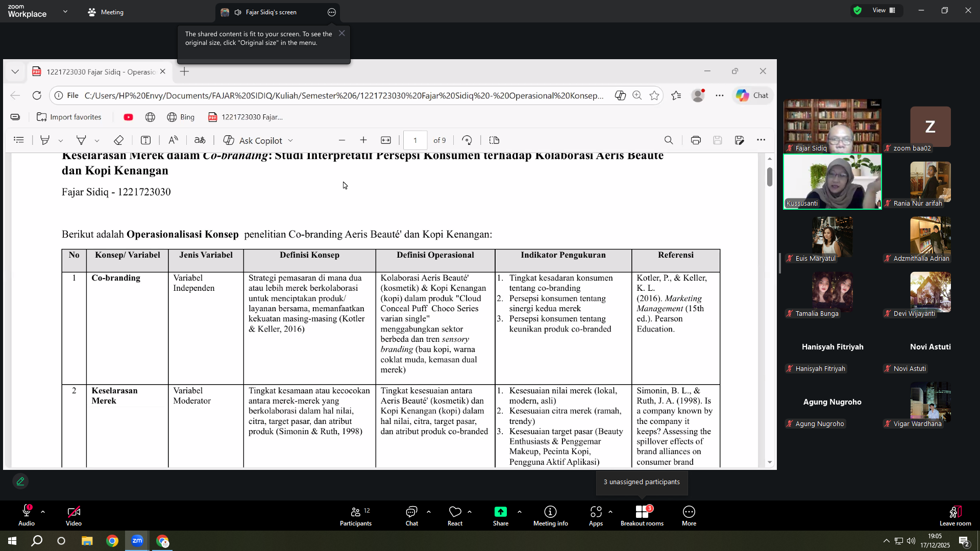The height and width of the screenshot is (551, 980).
Task: Click the Read aloud icon
Action: pos(174,140)
